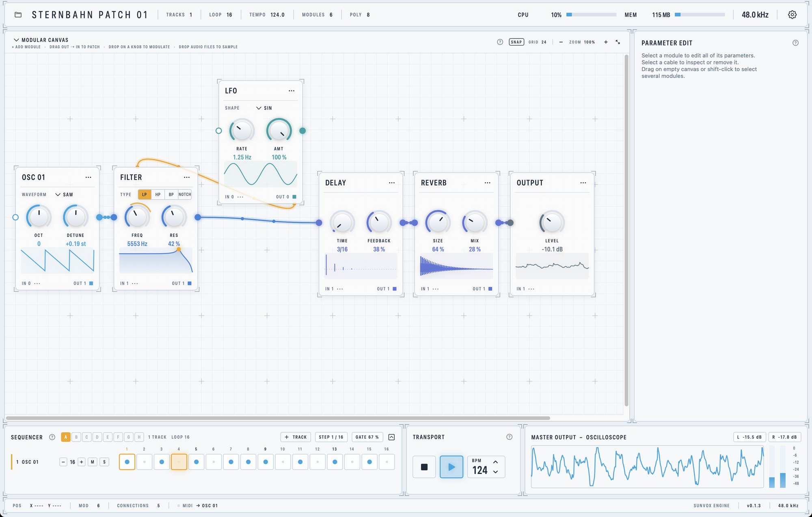Select sequencer pattern A tab
Screen dimensions: 812x517
pos(65,437)
